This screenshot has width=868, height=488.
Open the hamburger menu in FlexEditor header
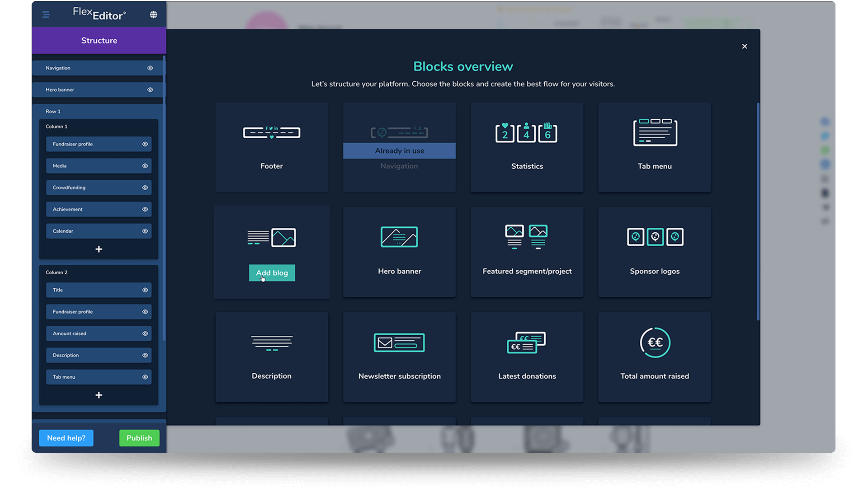click(46, 14)
